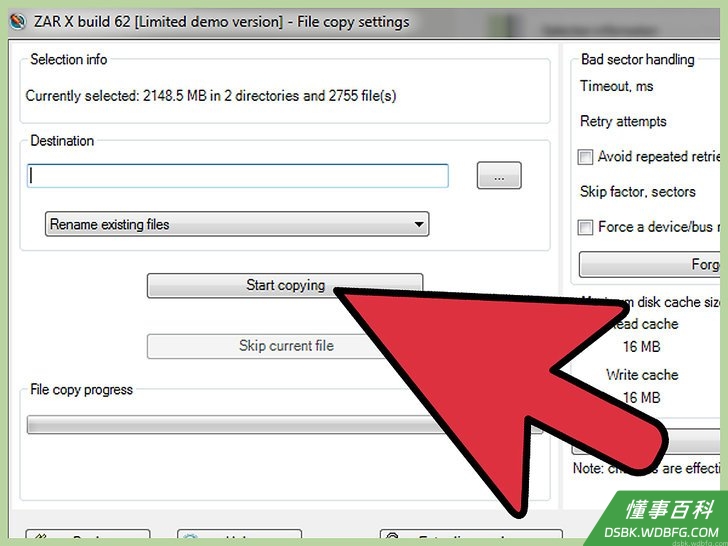
Task: Click the 16 MB value under Write cache
Action: click(x=642, y=397)
